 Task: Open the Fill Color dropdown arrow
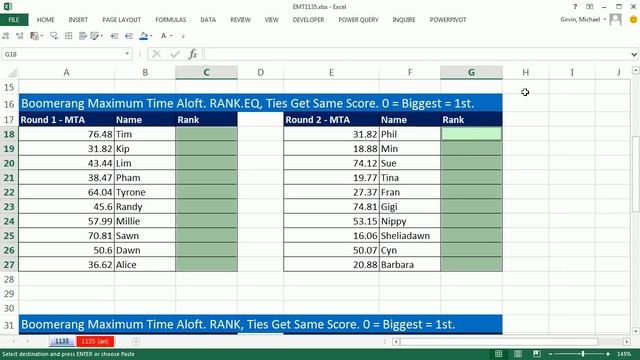(x=151, y=36)
